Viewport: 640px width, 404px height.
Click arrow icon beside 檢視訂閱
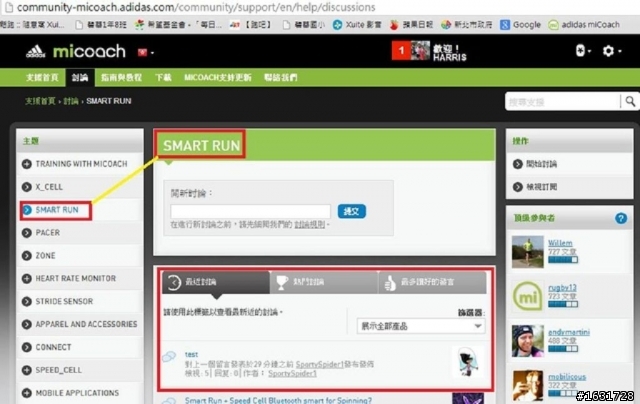(518, 187)
